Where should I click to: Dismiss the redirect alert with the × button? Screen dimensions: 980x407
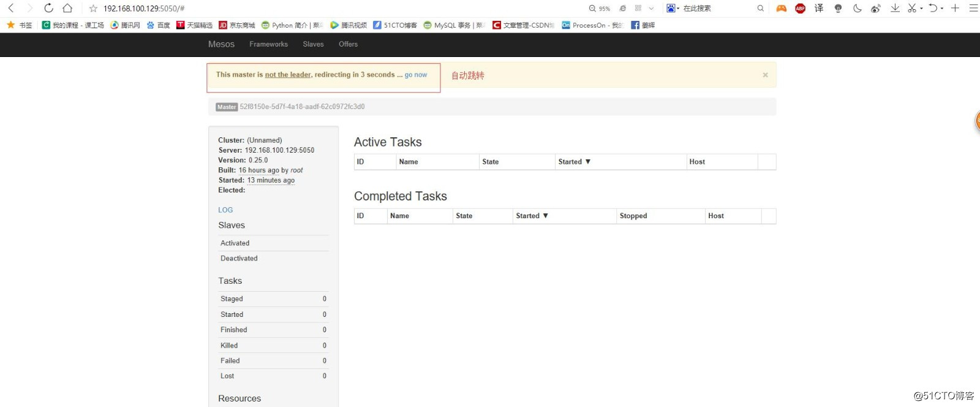coord(765,75)
